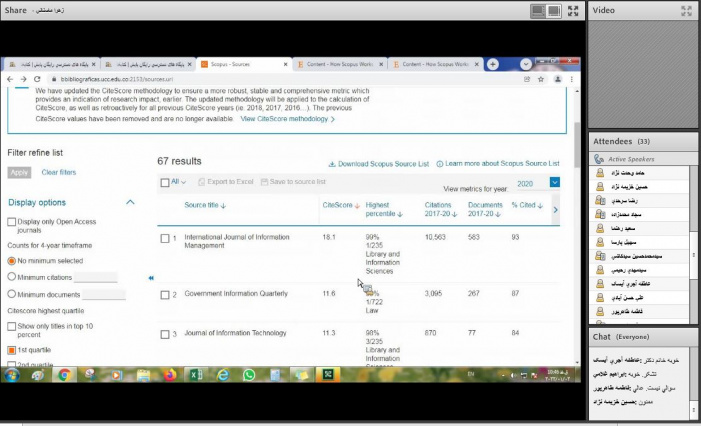Screen dimensions: 701x426
Task: Open the All selection dropdown arrow
Action: pyautogui.click(x=183, y=182)
